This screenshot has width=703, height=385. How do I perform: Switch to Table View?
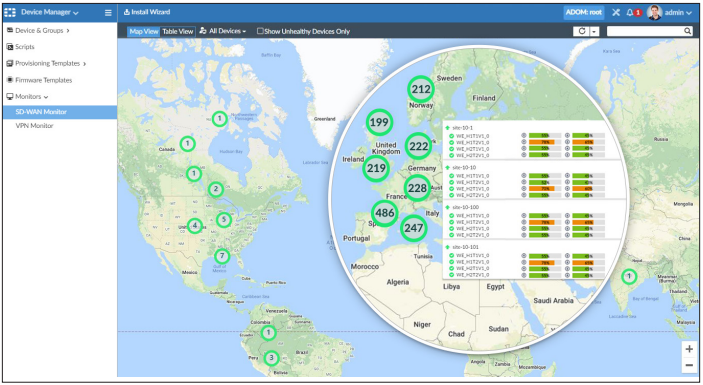pos(178,31)
